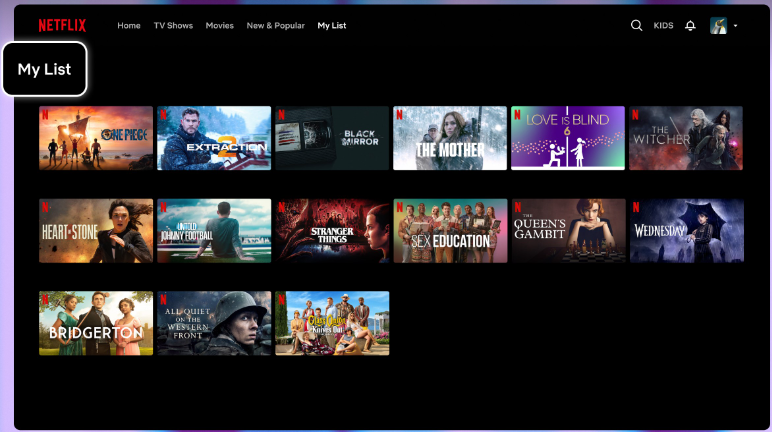Open the Bridgerton thumbnail
This screenshot has width=772, height=432.
(x=96, y=324)
